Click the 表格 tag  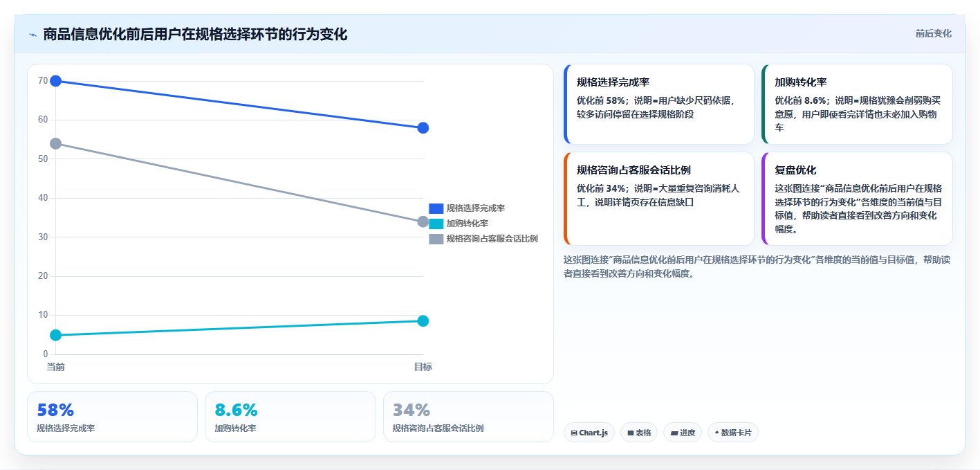(x=639, y=433)
